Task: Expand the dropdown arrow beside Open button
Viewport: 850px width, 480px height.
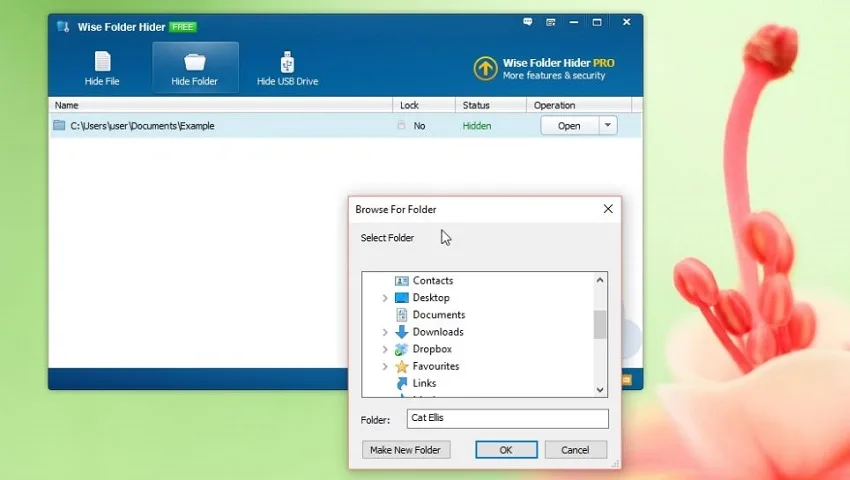Action: click(608, 126)
